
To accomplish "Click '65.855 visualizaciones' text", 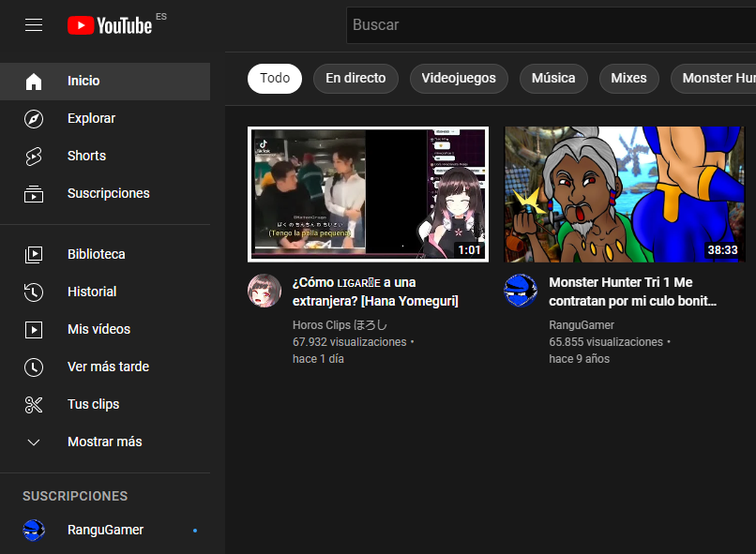I will 606,342.
